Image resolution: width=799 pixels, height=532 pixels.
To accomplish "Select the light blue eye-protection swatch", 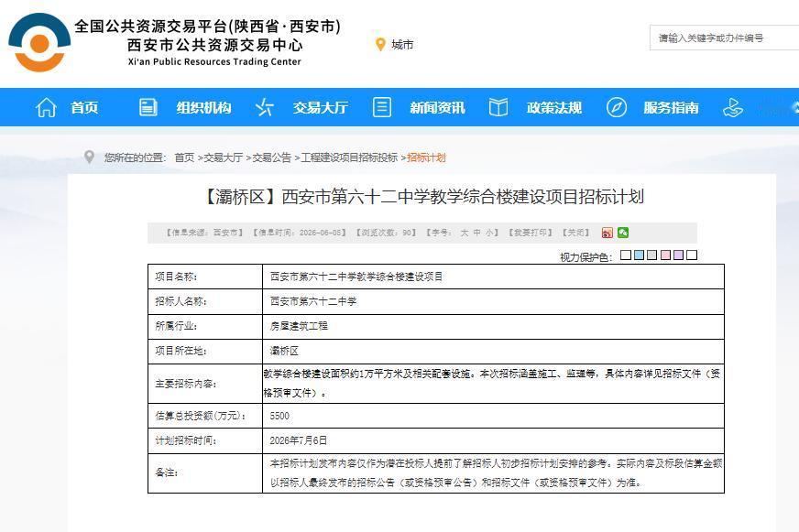I will pyautogui.click(x=639, y=255).
